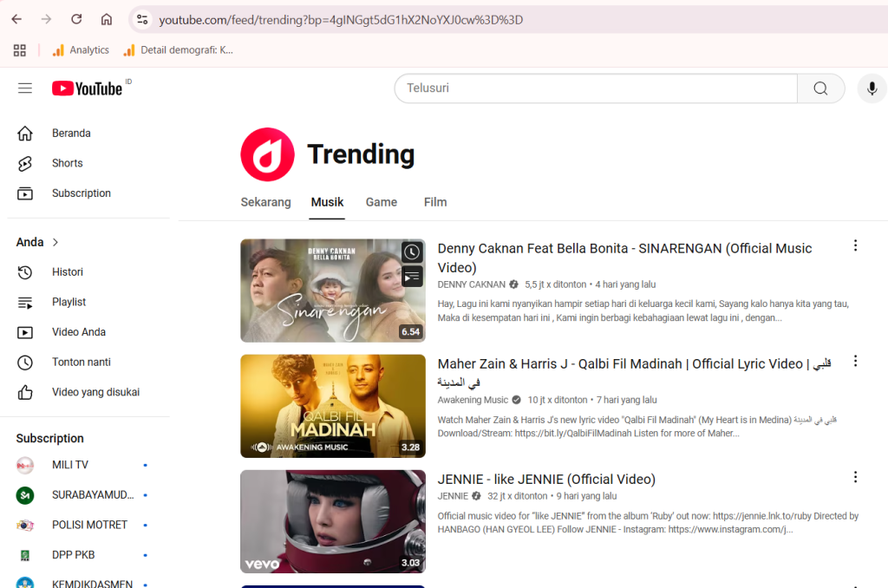Add Sinarengan to Watch Later clock icon
Viewport: 888px width, 588px height.
click(x=412, y=252)
